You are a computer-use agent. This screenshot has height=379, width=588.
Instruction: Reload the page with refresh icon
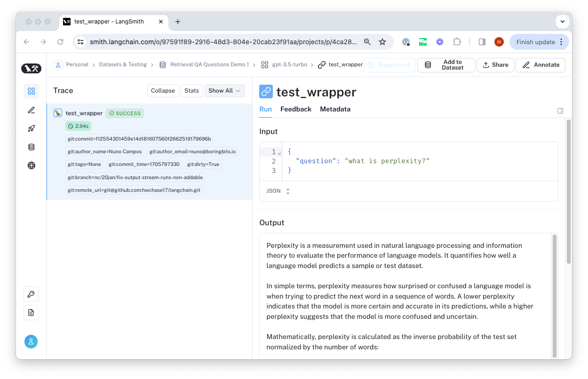point(60,42)
